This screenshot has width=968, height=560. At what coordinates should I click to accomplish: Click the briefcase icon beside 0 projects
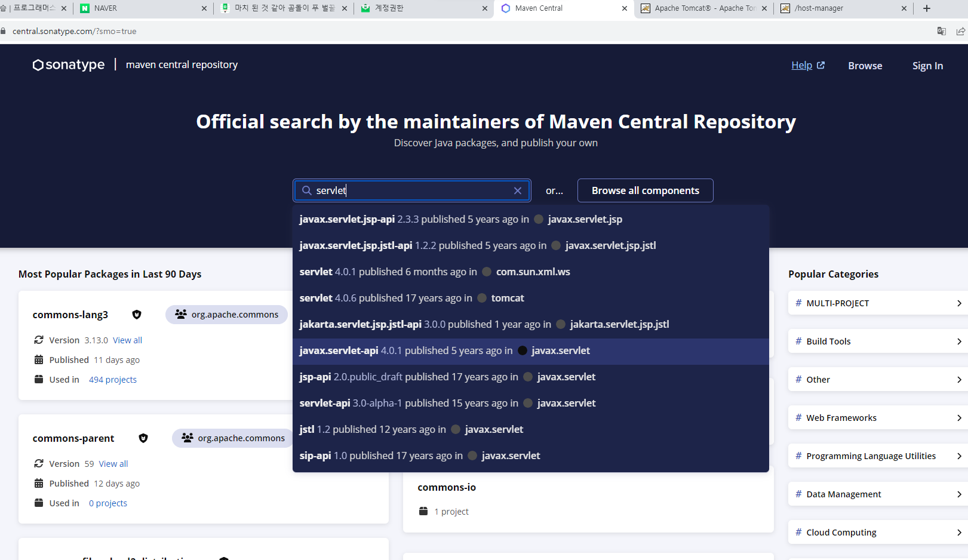click(x=39, y=503)
